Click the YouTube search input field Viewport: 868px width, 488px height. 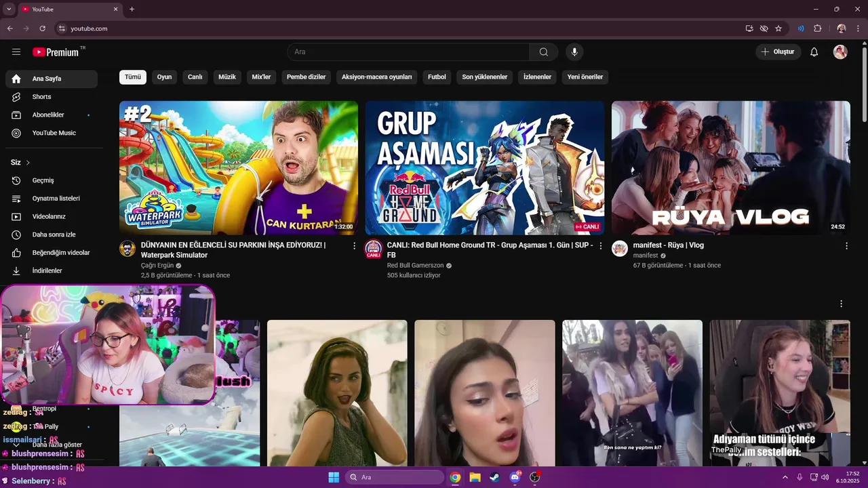click(x=408, y=52)
